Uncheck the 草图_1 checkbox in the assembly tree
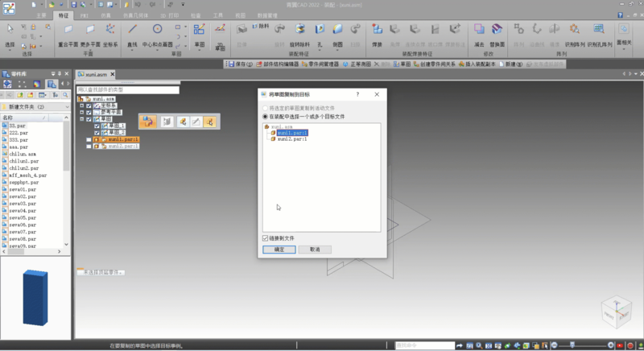The image size is (644, 351). (97, 126)
